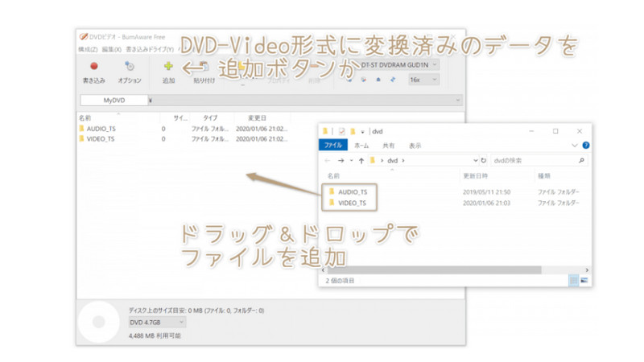Click 2020/01/06 21:02 date of BurnAware AUDIO_TS row
The height and width of the screenshot is (362, 644).
[262, 129]
